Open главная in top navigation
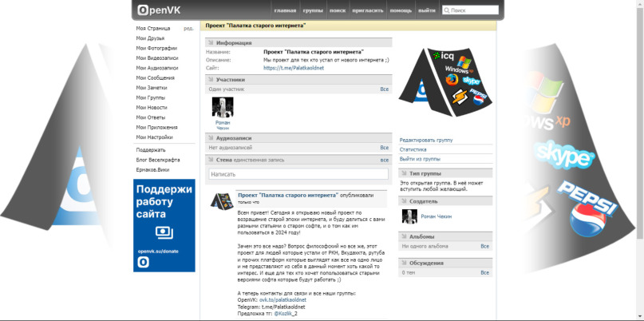This screenshot has width=644, height=321. 285,10
